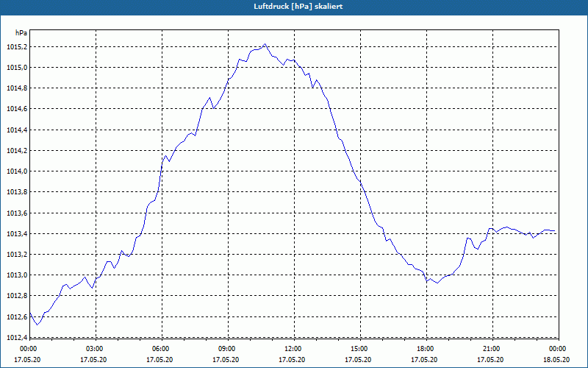The width and height of the screenshot is (588, 368).
Task: Click the 1013,8 y-axis value
Action: click(16, 192)
